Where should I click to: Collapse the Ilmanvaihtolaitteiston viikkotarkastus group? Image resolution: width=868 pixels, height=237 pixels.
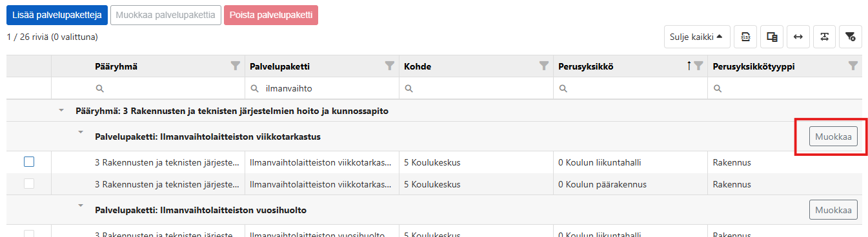[81, 133]
